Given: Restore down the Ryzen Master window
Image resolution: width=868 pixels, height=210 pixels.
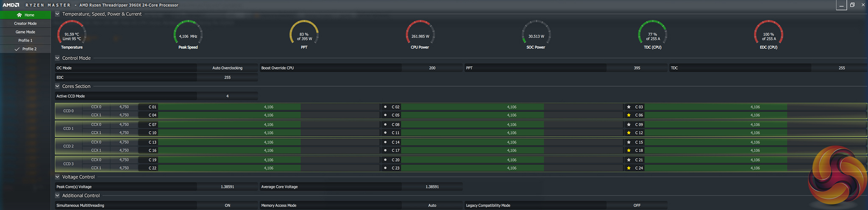Looking at the screenshot, I should [852, 5].
